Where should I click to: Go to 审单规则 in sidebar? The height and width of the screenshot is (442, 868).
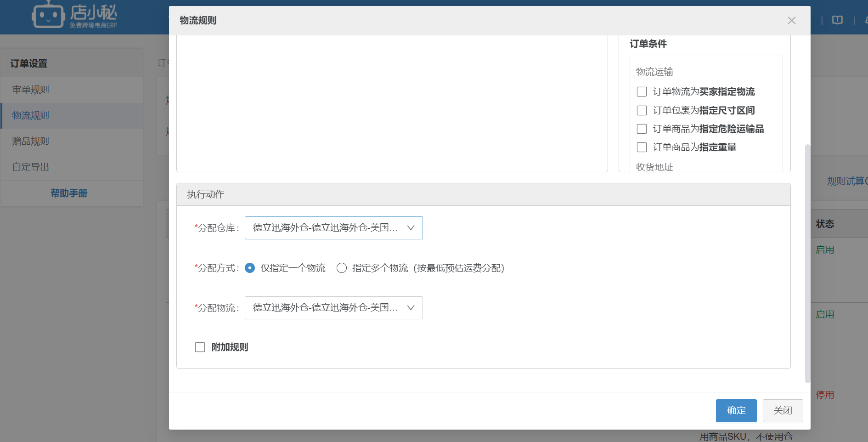(31, 90)
